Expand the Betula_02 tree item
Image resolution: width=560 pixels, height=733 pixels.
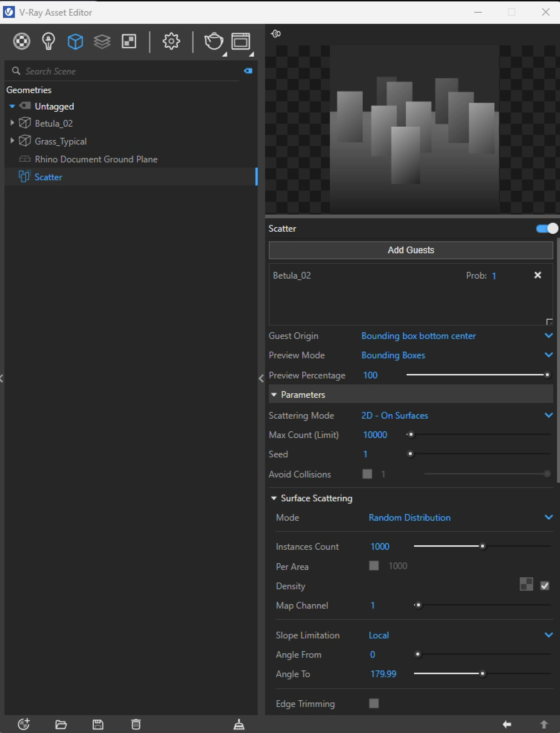coord(12,123)
